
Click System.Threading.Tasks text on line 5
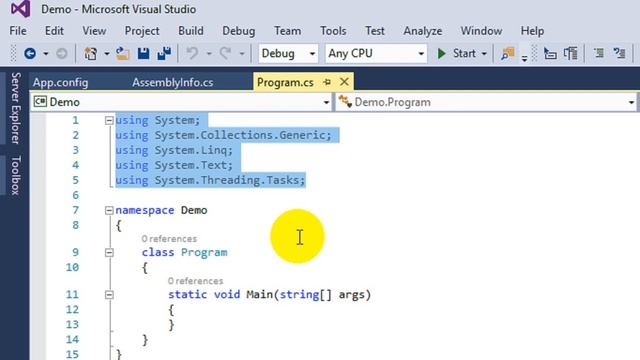coord(227,180)
